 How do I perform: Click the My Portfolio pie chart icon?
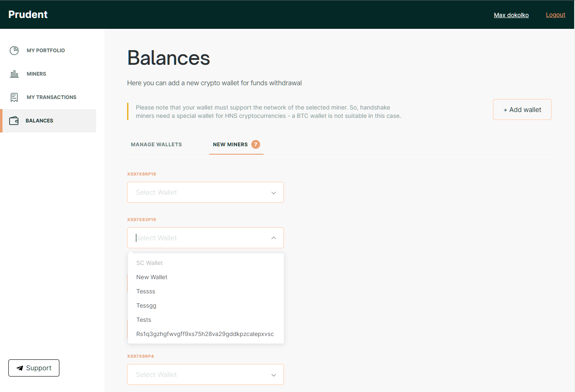(14, 51)
